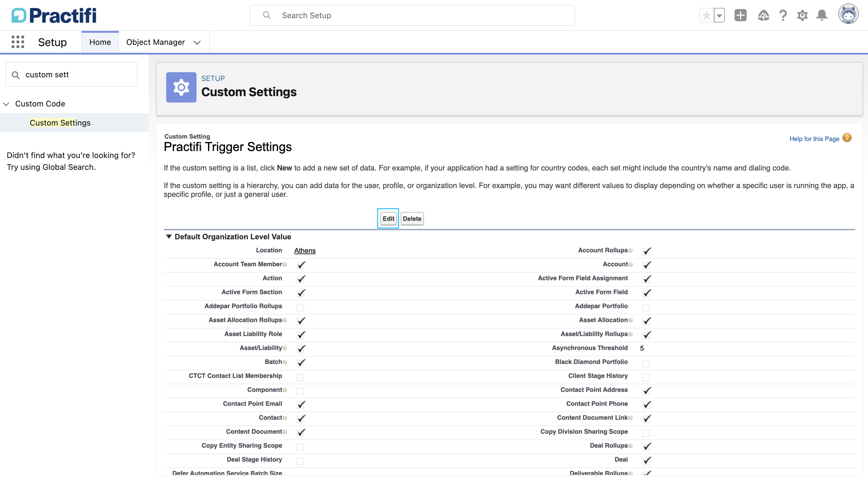Click the 'Black Diamond Portfolio' label
The width and height of the screenshot is (868, 478).
[591, 362]
